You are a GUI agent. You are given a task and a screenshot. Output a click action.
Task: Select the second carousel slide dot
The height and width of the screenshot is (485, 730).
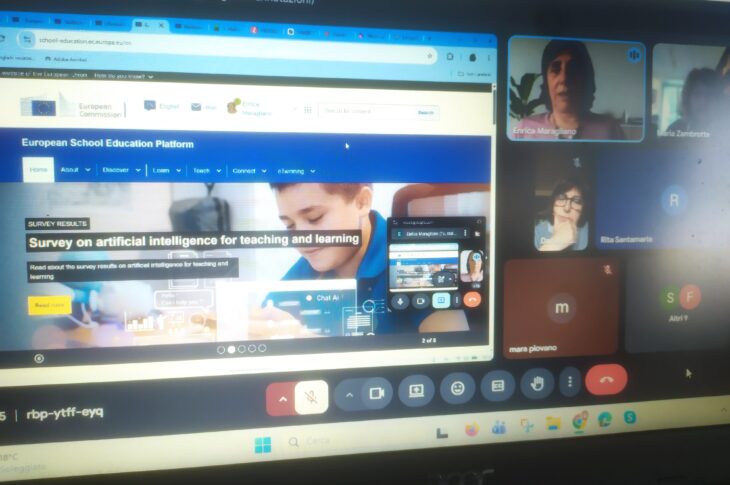tap(231, 349)
